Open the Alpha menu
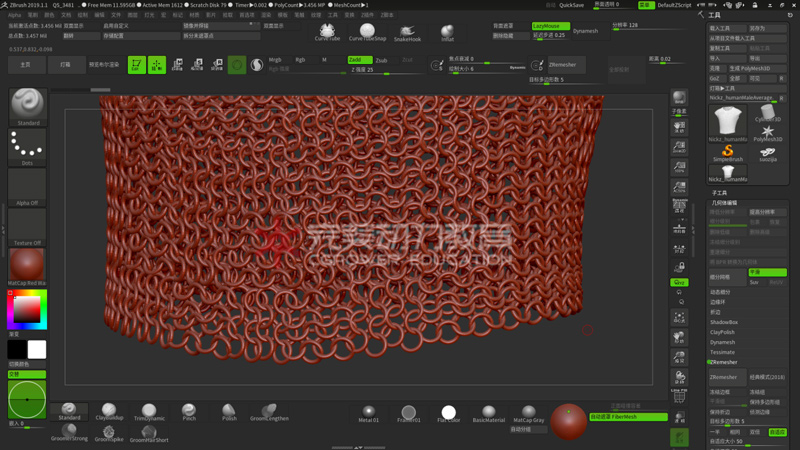The height and width of the screenshot is (450, 800). [14, 15]
